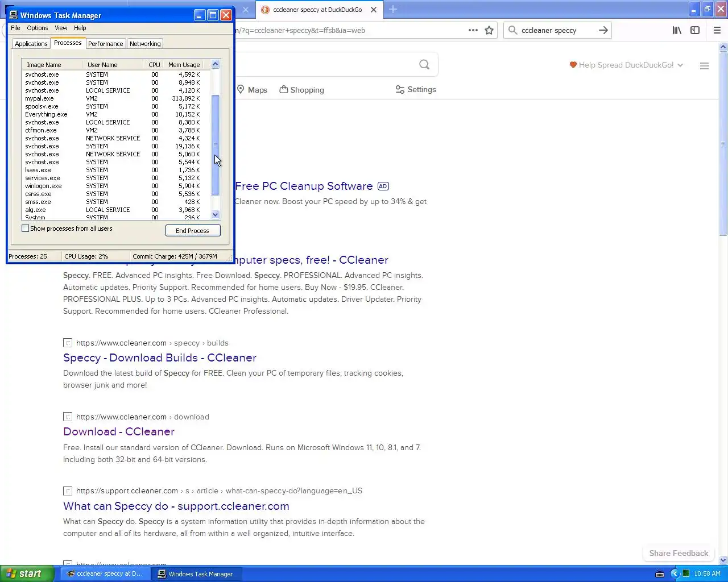This screenshot has height=582, width=728.
Task: Open Task Manager Options menu
Action: 38,28
